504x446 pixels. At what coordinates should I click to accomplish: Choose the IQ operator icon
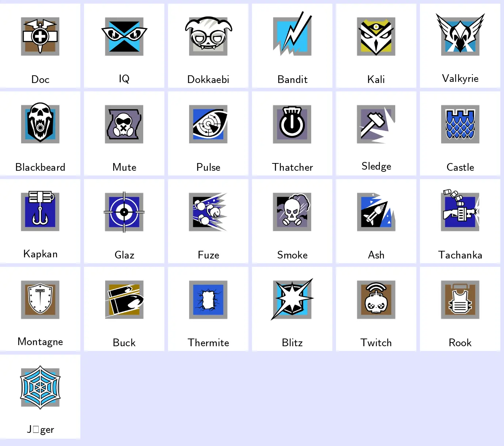click(x=124, y=36)
